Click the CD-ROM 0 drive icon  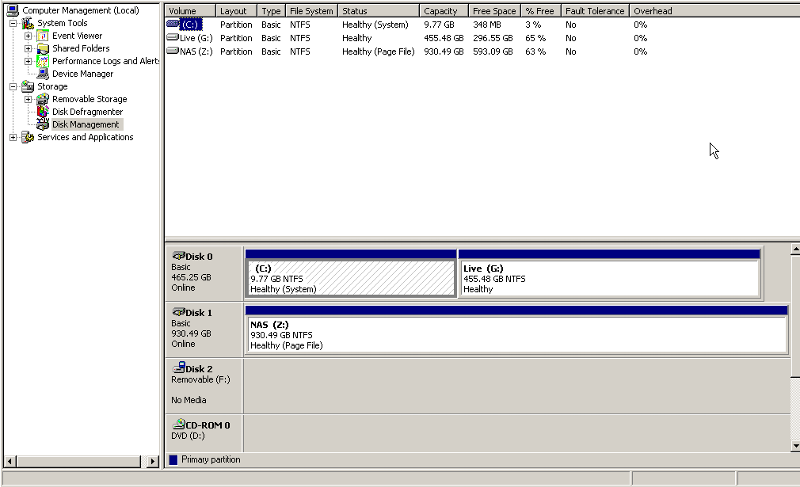point(179,424)
